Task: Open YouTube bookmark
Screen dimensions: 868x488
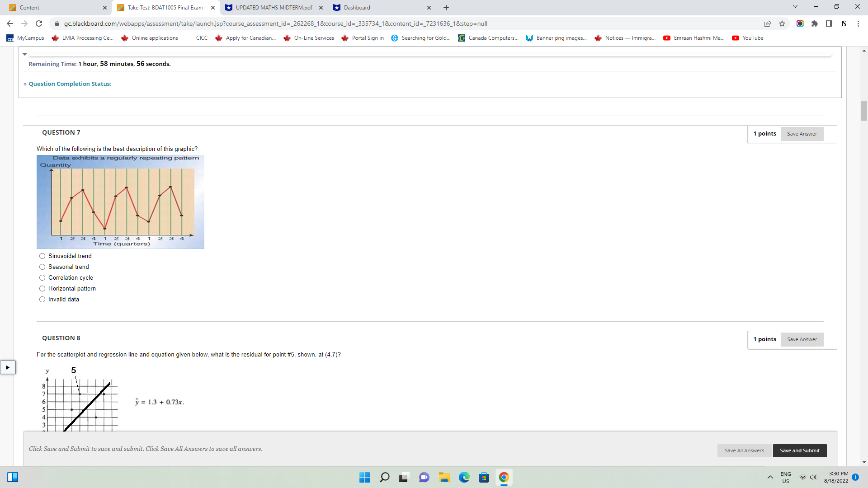Action: [x=748, y=38]
